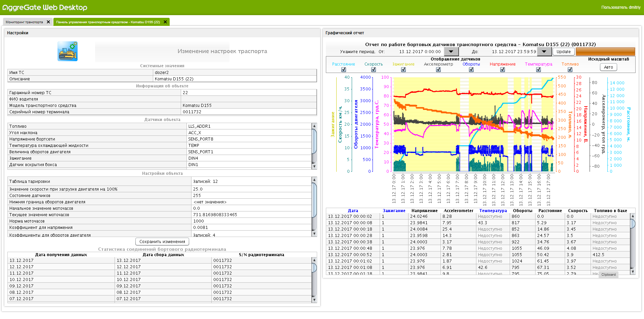Screen dimensions: 644x319
Task: Click the bulldozer vehicle settings icon
Action: coord(68,51)
